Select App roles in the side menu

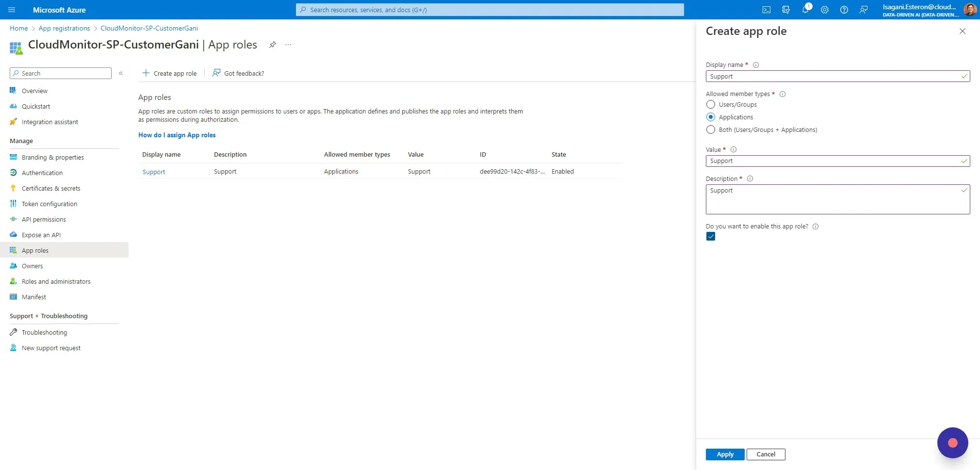64,250
